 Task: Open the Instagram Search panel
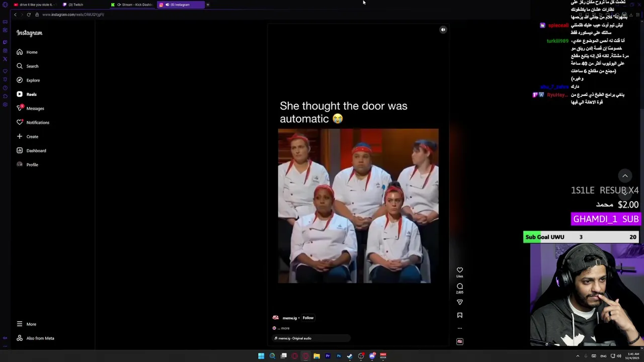click(27, 66)
